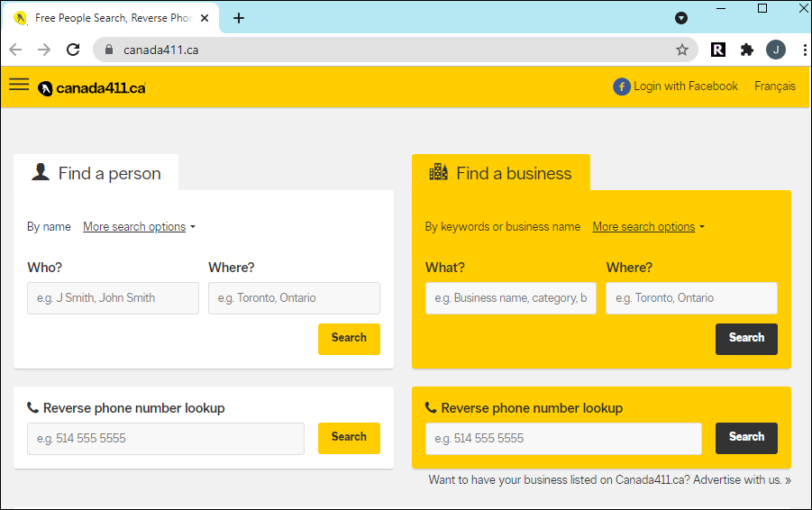Click the By name label

(49, 227)
